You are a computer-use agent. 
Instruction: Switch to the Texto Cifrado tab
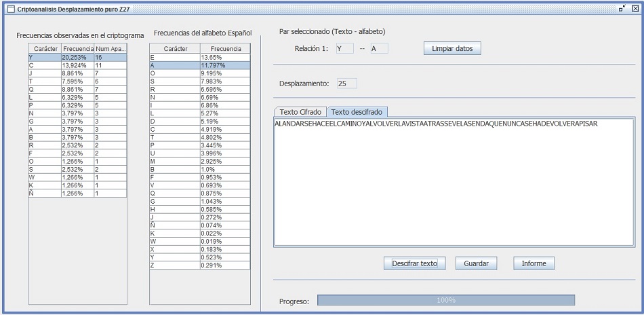300,112
